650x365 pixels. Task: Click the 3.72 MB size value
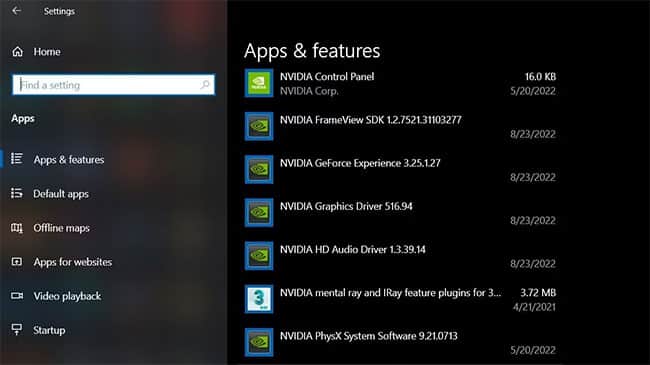pyautogui.click(x=538, y=292)
